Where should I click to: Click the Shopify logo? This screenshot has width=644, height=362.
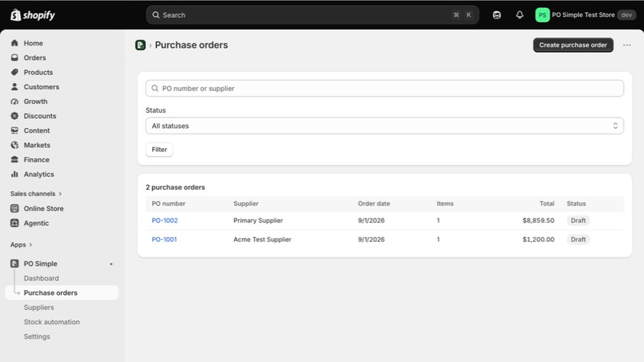33,15
